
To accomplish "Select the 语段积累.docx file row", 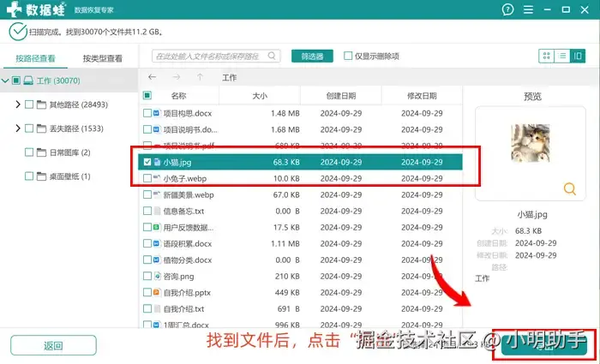I will tap(300, 243).
